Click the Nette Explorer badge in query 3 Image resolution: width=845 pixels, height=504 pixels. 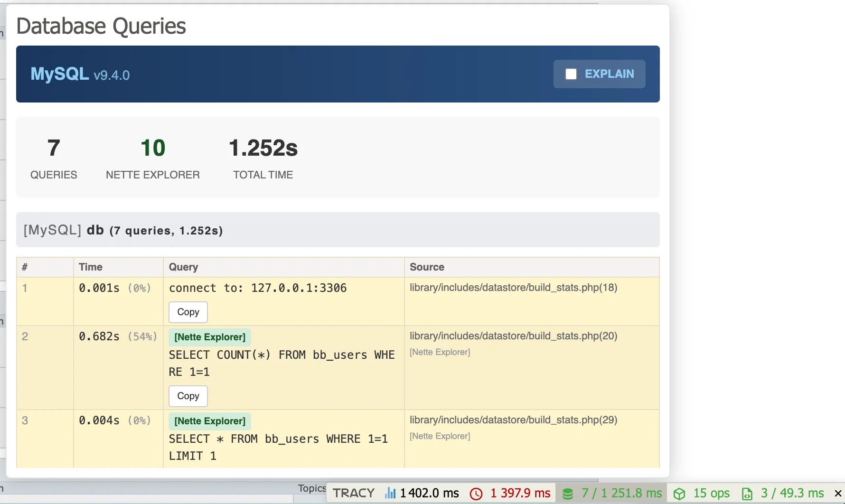210,421
